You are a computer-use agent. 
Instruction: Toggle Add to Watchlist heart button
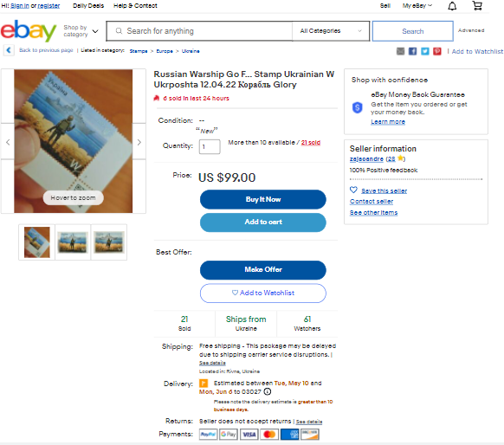pyautogui.click(x=263, y=293)
